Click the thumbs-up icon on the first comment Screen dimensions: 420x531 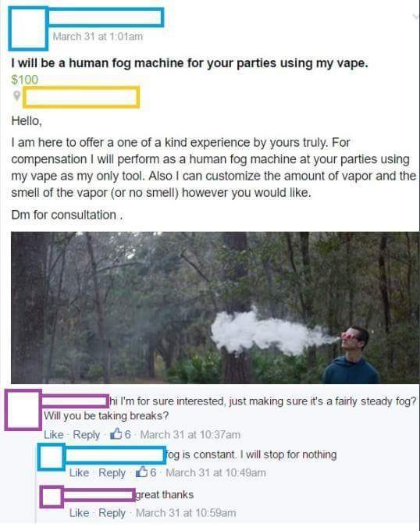point(116,434)
